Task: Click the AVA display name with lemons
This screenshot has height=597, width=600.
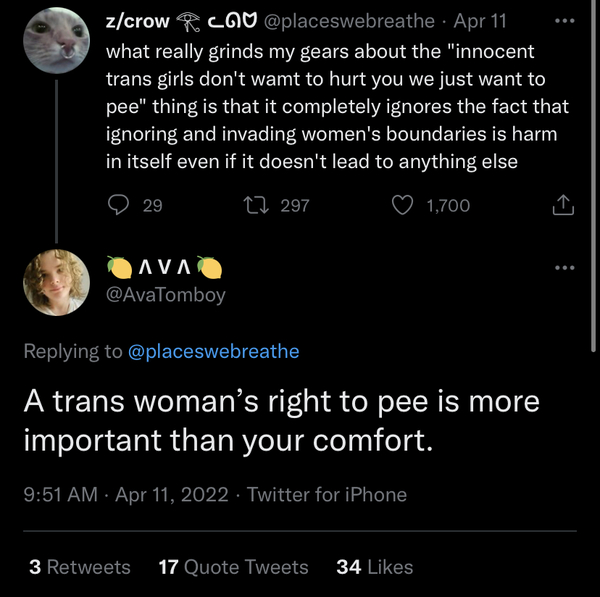Action: [x=164, y=268]
